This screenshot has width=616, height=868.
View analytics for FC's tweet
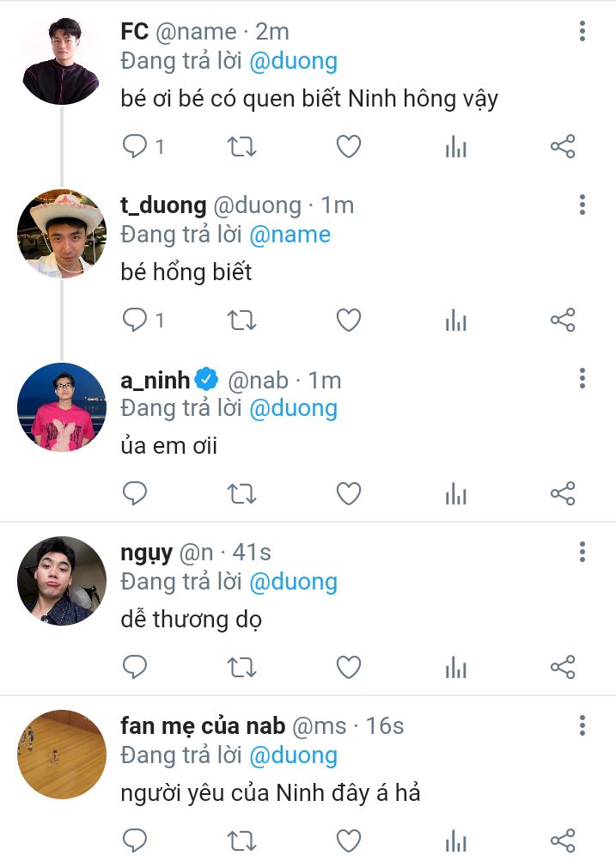click(456, 147)
